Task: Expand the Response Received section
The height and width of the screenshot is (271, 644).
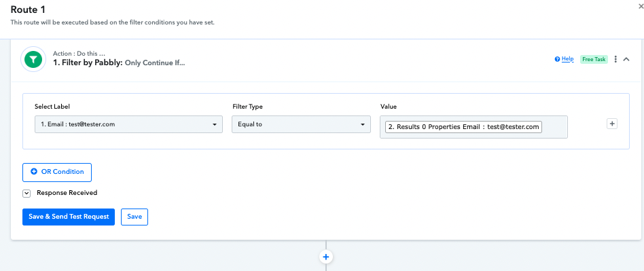Action: pyautogui.click(x=26, y=194)
